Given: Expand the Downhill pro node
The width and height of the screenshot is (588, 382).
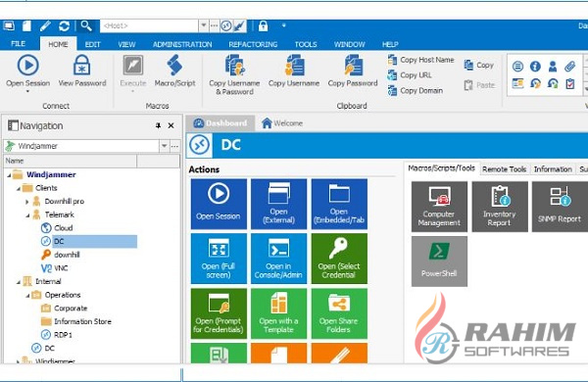Looking at the screenshot, I should click(27, 202).
